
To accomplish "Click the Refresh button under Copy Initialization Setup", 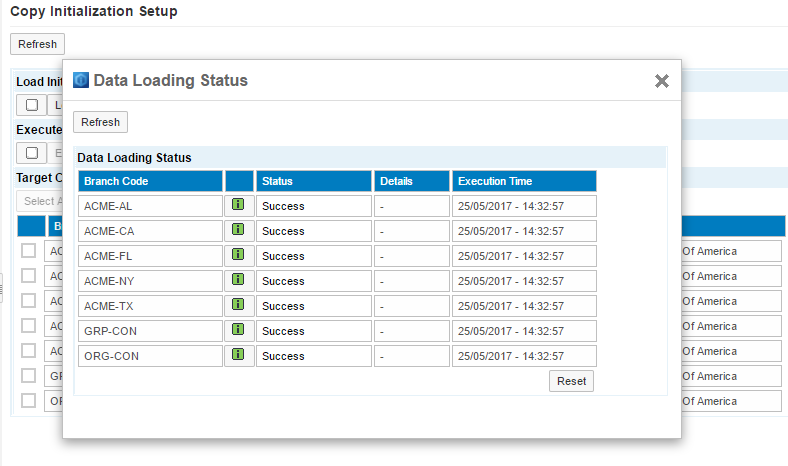I will (x=37, y=44).
